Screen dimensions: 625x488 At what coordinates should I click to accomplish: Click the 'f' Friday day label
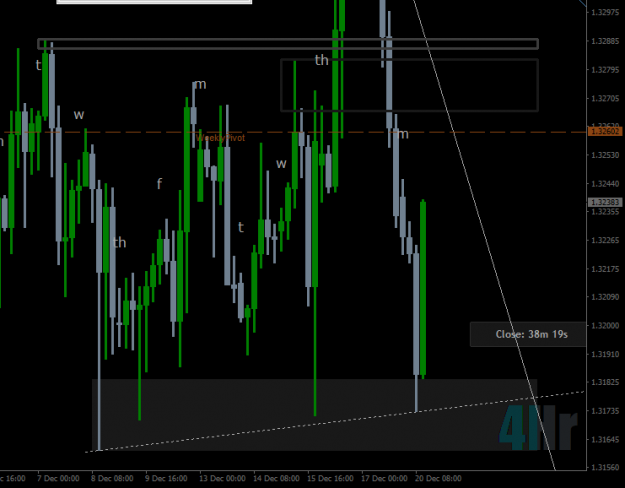pos(159,184)
